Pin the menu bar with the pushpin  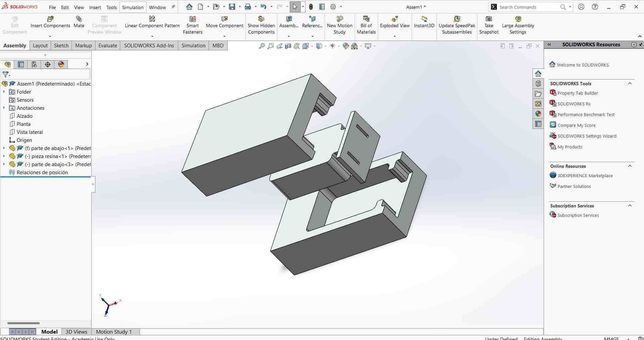pyautogui.click(x=173, y=7)
